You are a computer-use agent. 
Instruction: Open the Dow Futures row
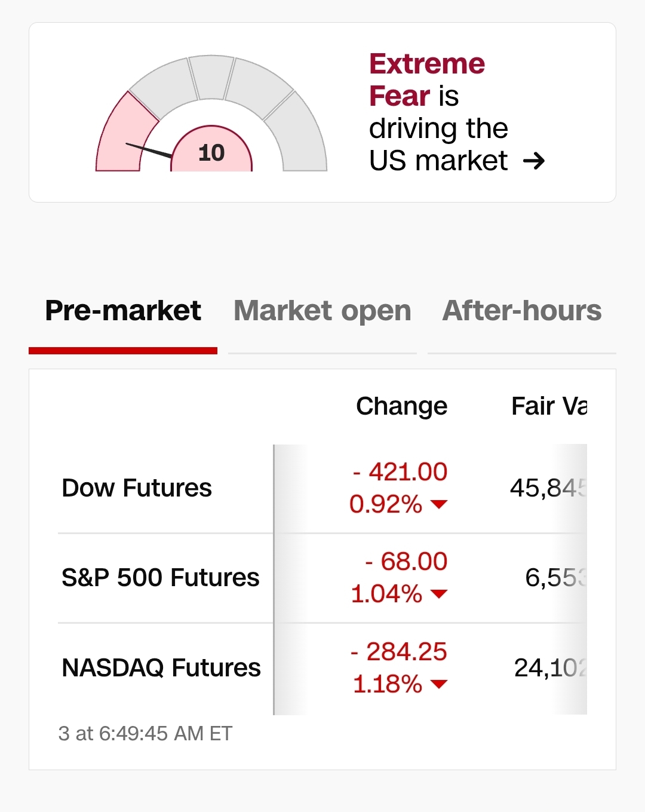pyautogui.click(x=137, y=488)
